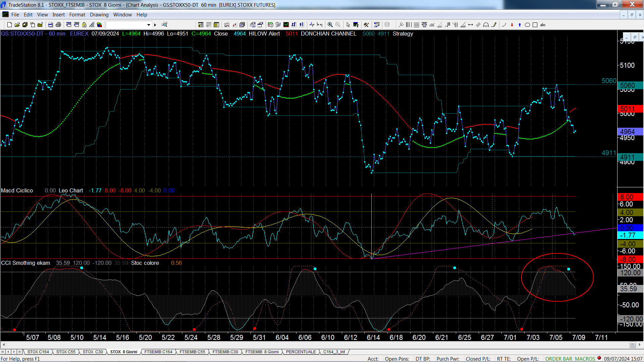Click the magnifier symbol lookup icon
This screenshot has width=644, height=362.
pos(164,24)
